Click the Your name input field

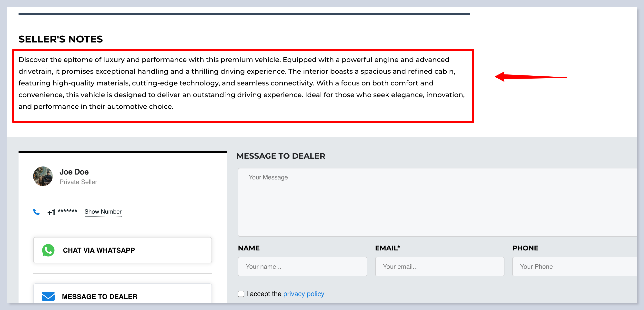[302, 267]
